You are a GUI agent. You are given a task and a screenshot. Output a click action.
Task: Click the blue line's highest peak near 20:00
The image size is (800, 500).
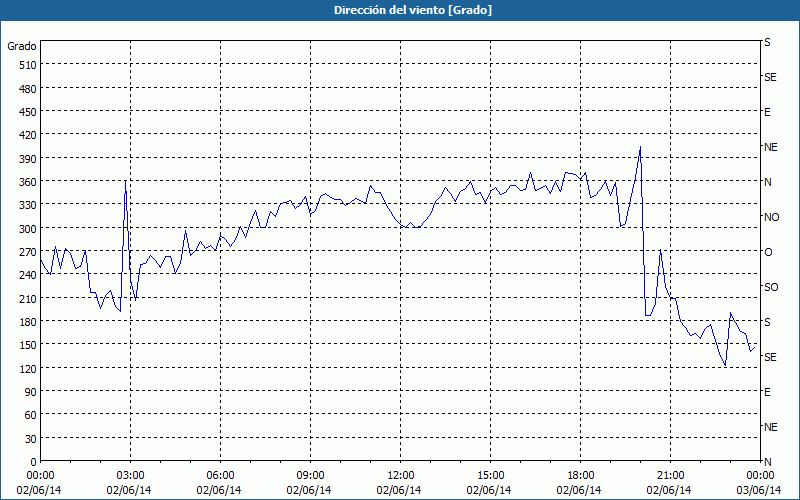pyautogui.click(x=640, y=147)
